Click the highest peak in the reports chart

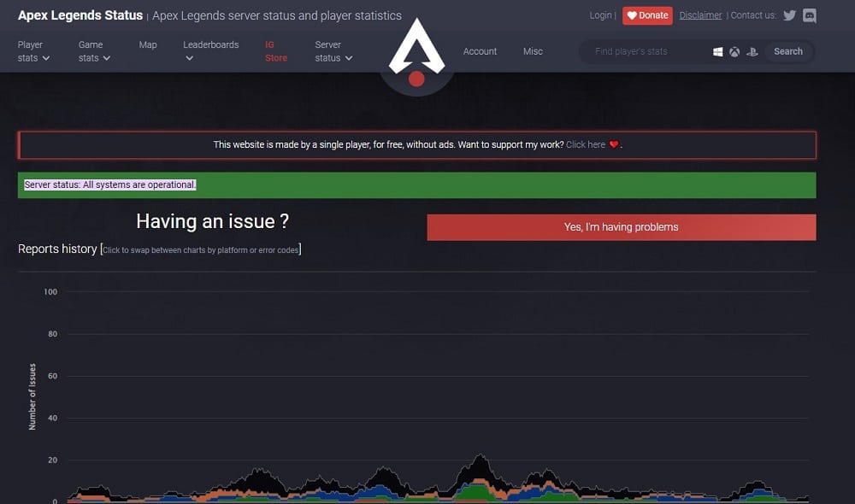[480, 455]
